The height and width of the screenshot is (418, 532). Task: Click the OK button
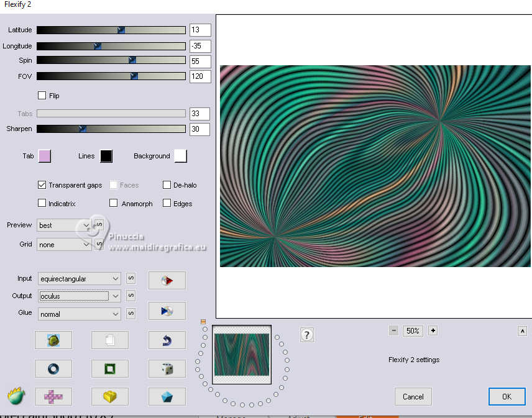pyautogui.click(x=507, y=396)
